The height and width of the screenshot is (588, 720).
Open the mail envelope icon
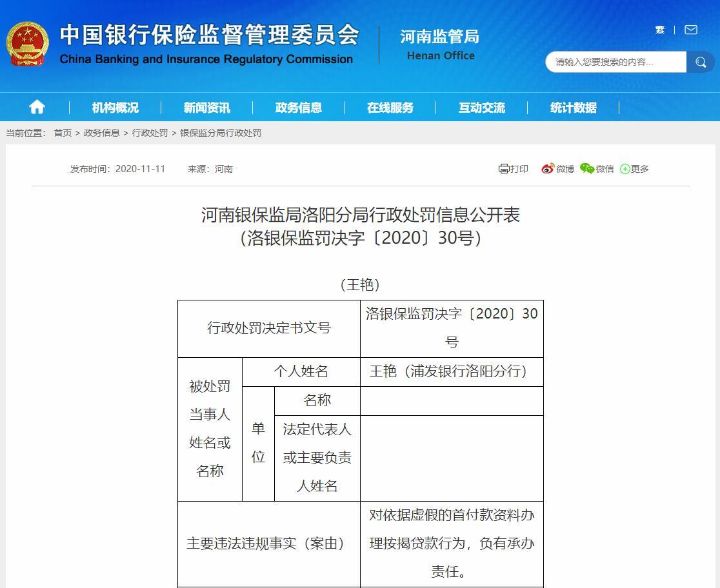pyautogui.click(x=690, y=30)
